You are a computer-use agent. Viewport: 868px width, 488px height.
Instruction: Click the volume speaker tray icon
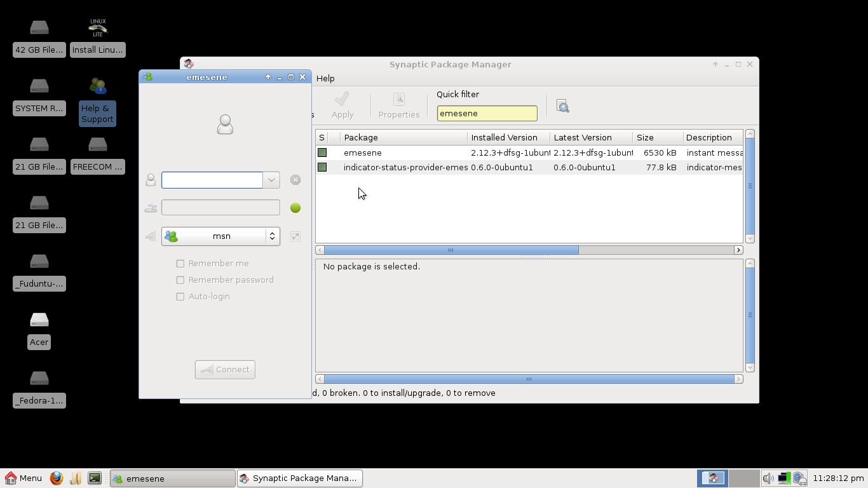[x=768, y=478]
